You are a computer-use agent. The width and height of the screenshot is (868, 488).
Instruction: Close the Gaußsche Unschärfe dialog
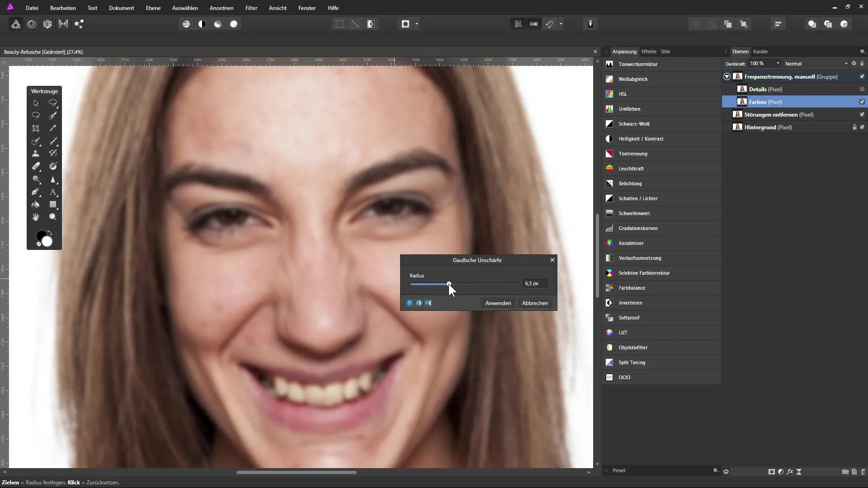[552, 260]
